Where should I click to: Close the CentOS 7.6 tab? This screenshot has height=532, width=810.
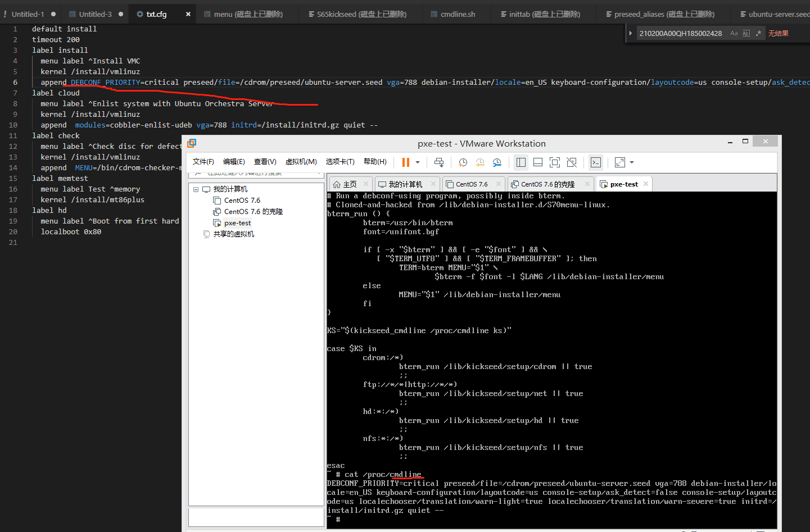(x=499, y=184)
